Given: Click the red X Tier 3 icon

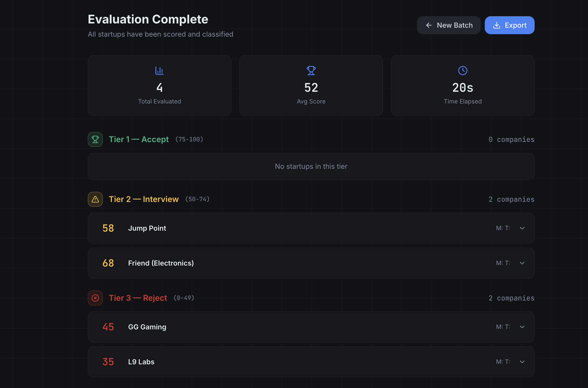Looking at the screenshot, I should 95,298.
